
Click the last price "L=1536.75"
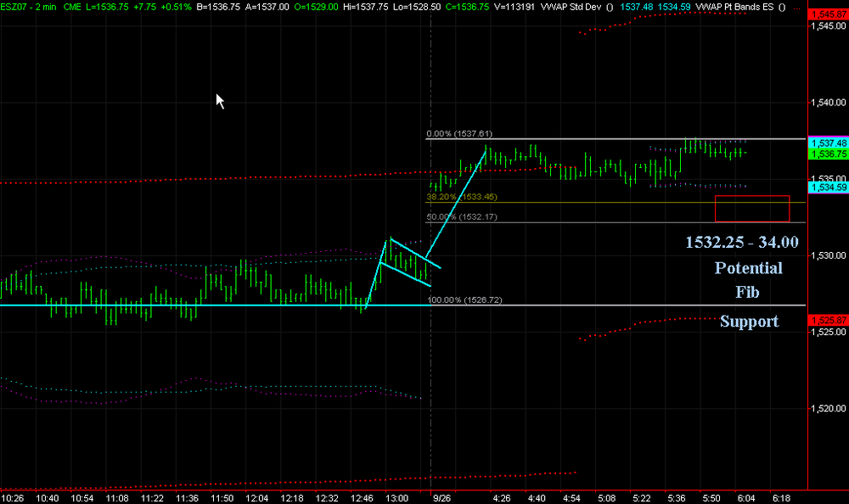[107, 7]
